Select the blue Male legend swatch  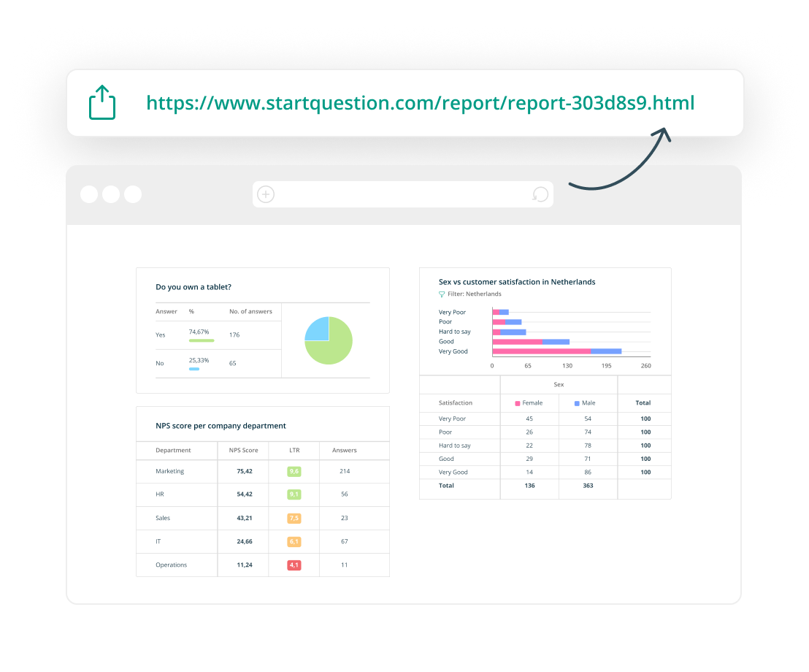(x=577, y=404)
